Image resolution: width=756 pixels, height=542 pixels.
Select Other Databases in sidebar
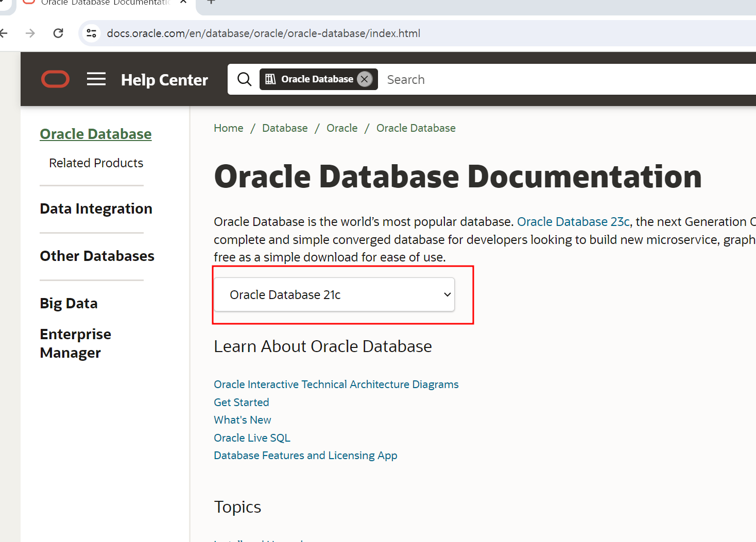coord(97,256)
